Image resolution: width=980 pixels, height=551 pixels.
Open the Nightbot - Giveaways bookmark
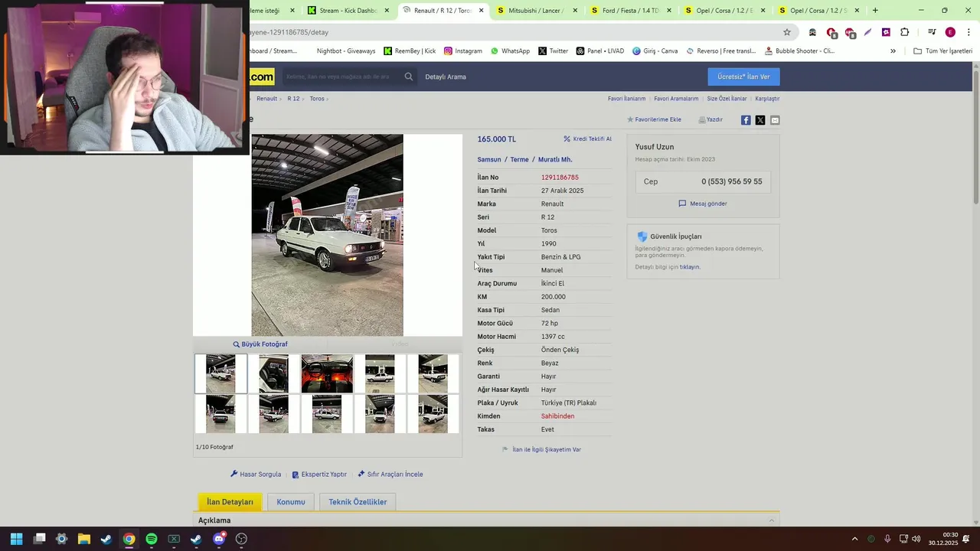tap(345, 51)
